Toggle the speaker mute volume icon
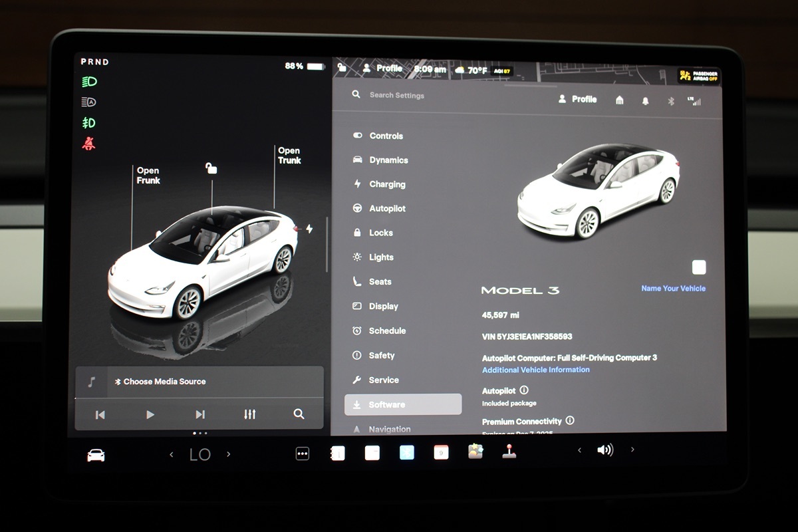This screenshot has height=532, width=798. pyautogui.click(x=605, y=450)
